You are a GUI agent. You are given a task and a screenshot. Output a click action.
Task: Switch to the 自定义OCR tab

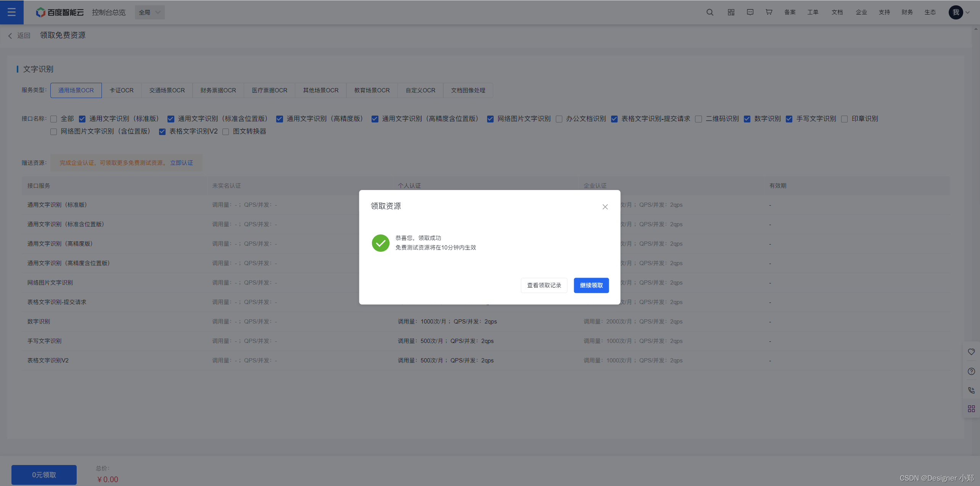420,90
